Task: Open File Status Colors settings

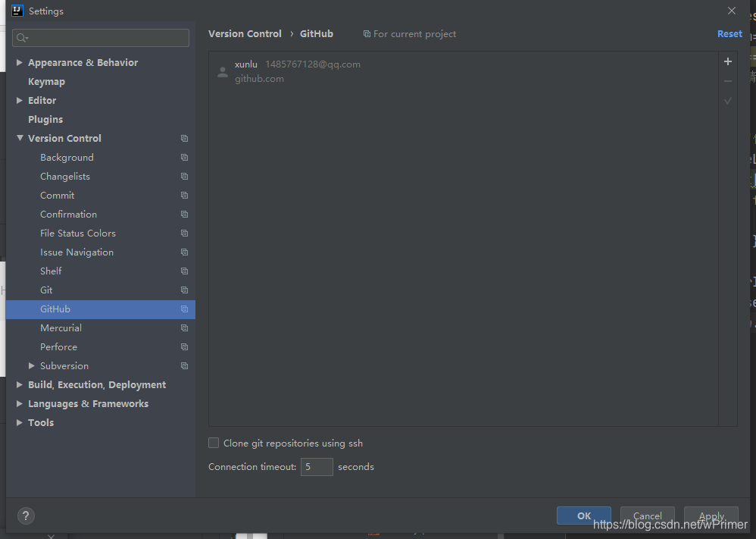Action: click(x=78, y=233)
